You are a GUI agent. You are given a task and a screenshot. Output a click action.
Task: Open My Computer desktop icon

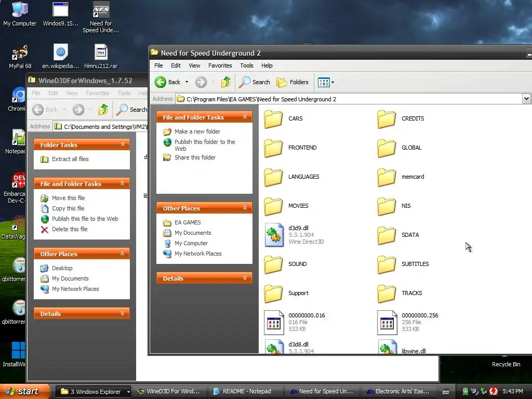coord(20,14)
